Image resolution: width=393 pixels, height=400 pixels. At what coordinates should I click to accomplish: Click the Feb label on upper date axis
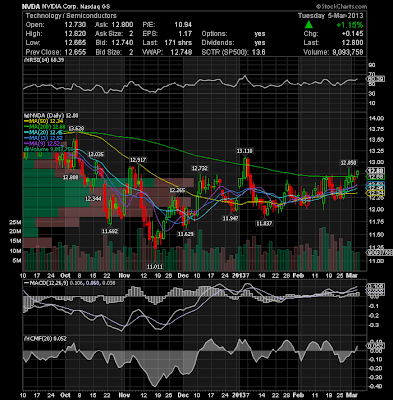point(298,276)
